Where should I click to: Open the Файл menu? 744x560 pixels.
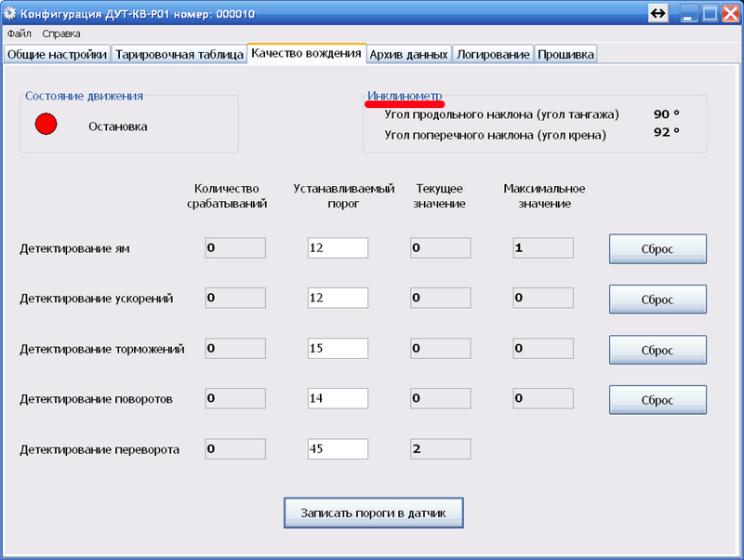19,33
